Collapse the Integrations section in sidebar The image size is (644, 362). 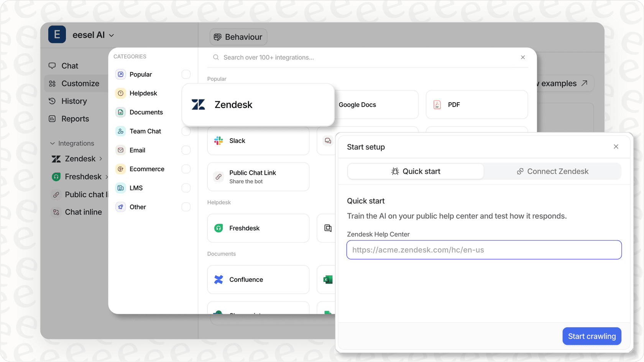click(53, 143)
